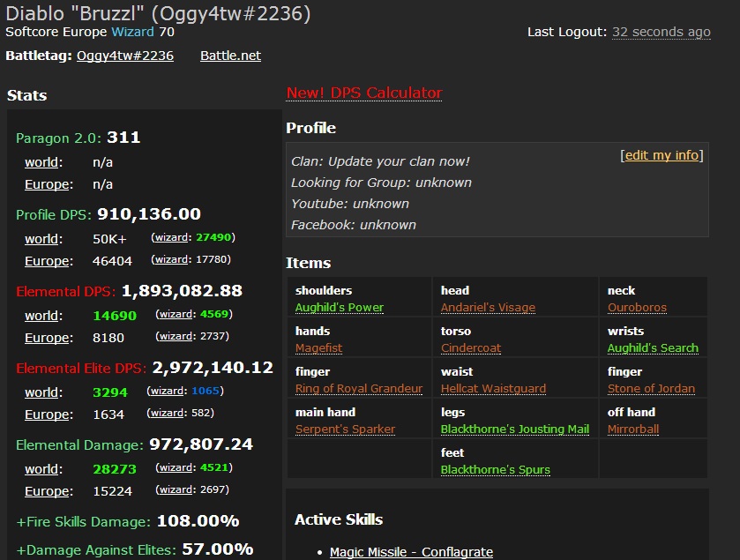Click the Diablo "Bruzzl" page title
Image resolution: width=740 pixels, height=560 pixels.
[x=158, y=14]
